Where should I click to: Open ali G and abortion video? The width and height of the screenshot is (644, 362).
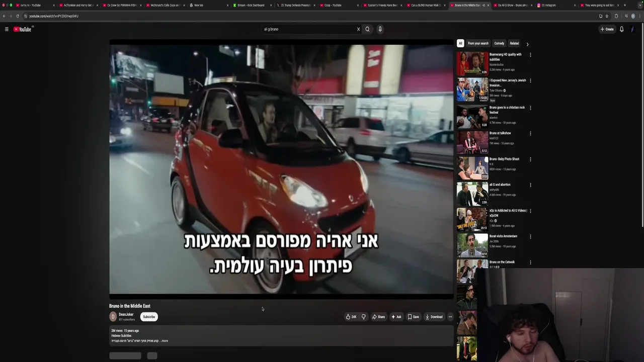pos(500,185)
